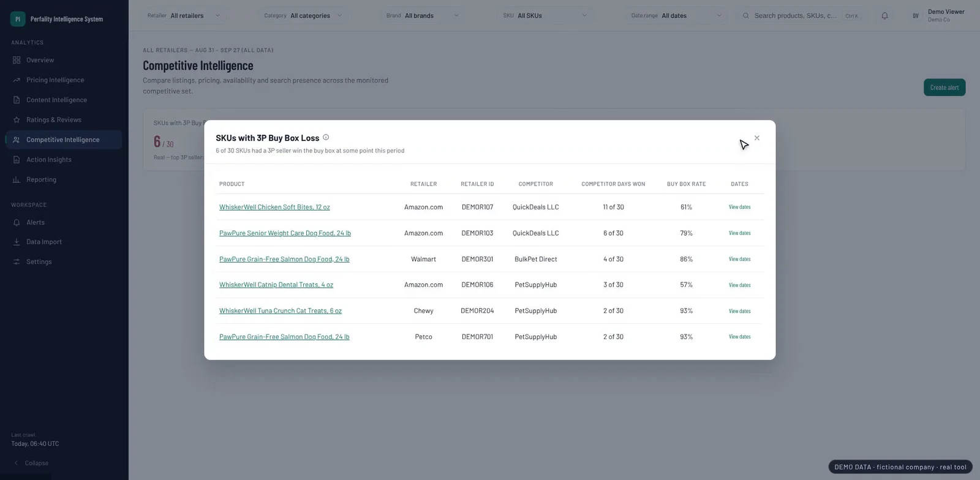This screenshot has width=980, height=480.
Task: View dates for DEMOR204 row
Action: [739, 311]
